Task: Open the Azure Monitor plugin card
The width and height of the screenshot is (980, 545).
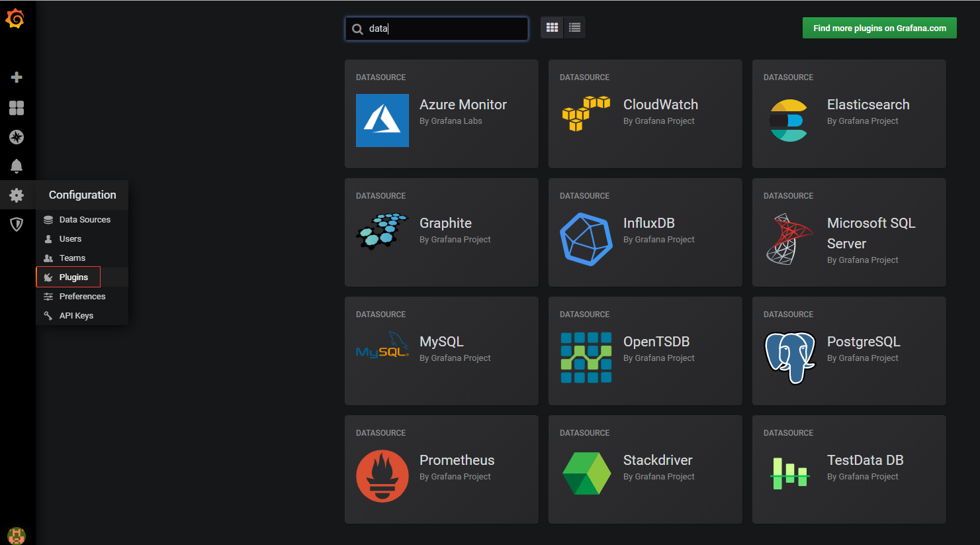Action: (x=441, y=113)
